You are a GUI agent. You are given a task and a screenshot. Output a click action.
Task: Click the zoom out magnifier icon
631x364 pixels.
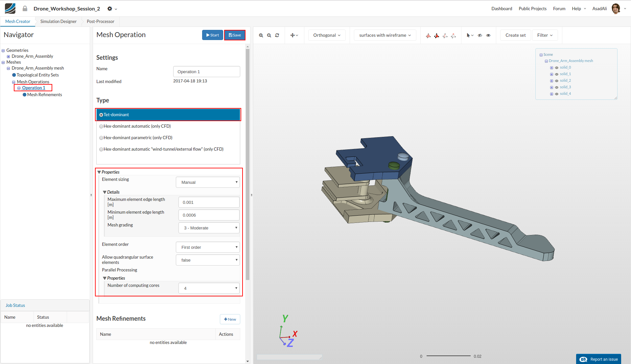[x=269, y=35]
